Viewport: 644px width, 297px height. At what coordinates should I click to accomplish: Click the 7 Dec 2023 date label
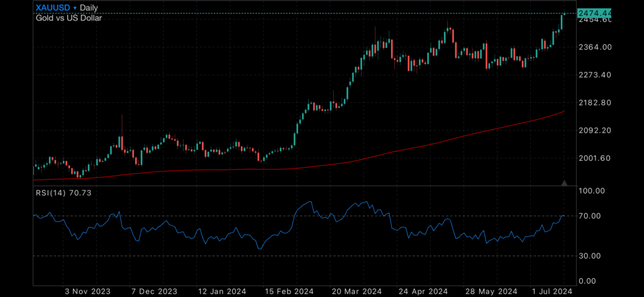(153, 291)
